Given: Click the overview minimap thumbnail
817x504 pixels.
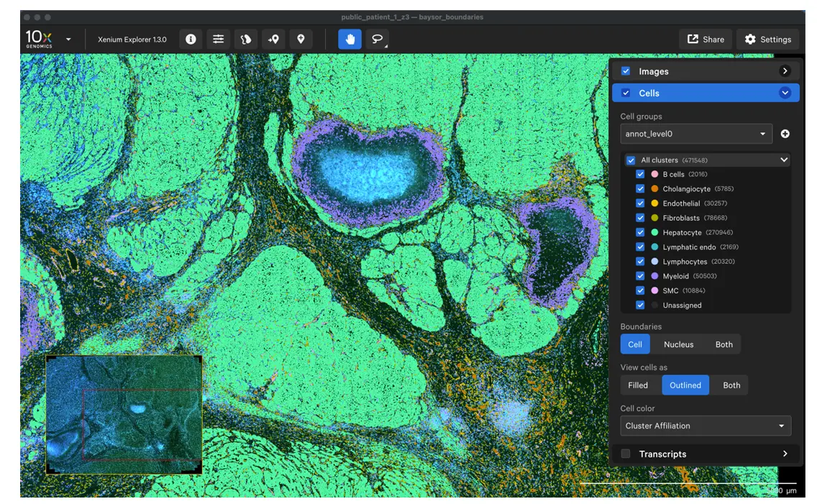Looking at the screenshot, I should (x=124, y=415).
